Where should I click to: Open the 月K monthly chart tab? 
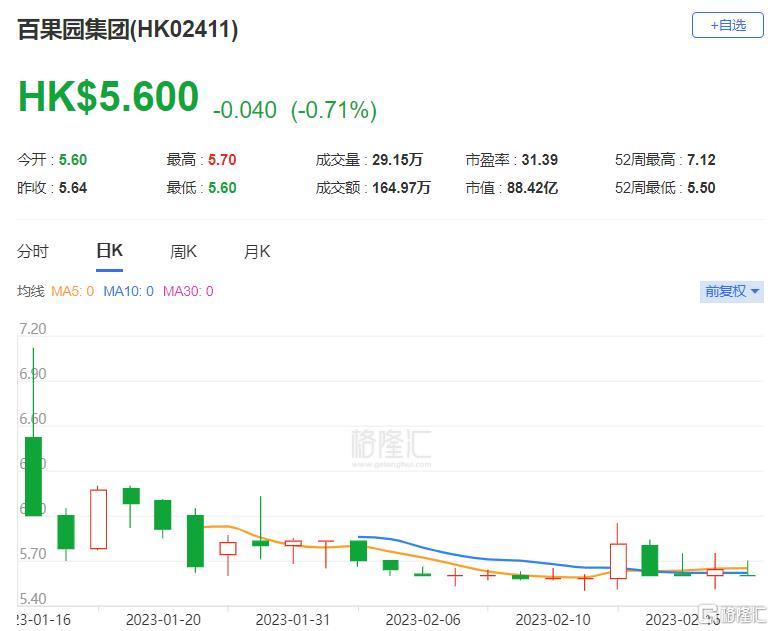coord(257,252)
